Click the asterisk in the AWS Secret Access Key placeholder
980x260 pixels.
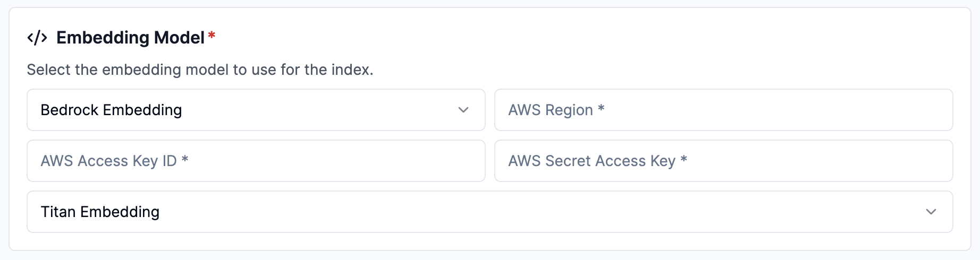tap(684, 159)
